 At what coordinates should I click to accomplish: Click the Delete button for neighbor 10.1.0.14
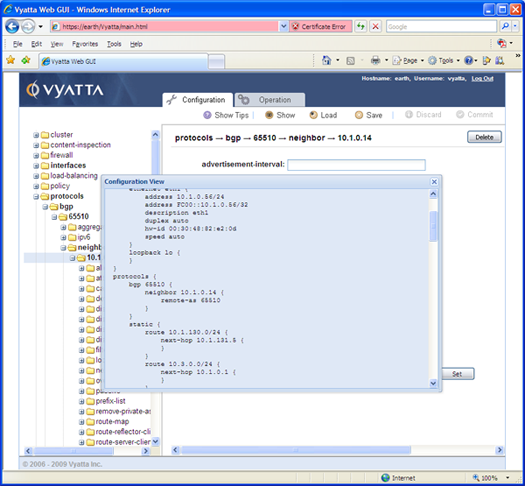(484, 137)
